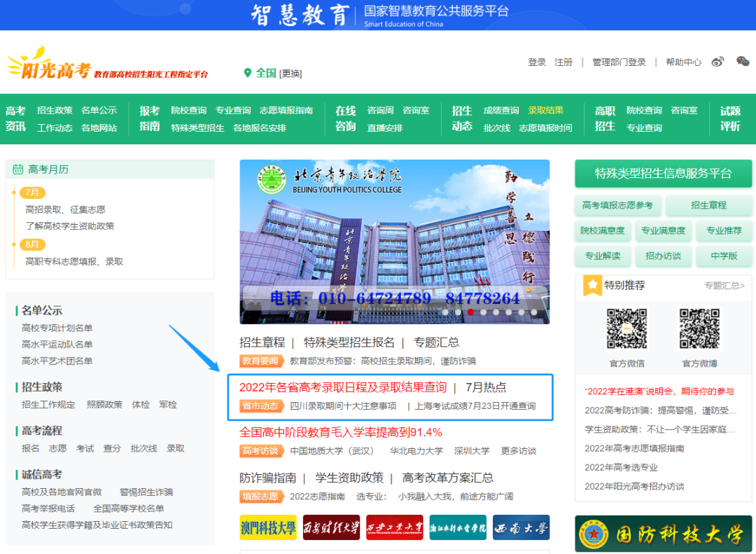Open 四川录取期间十大注意事项

(x=343, y=406)
